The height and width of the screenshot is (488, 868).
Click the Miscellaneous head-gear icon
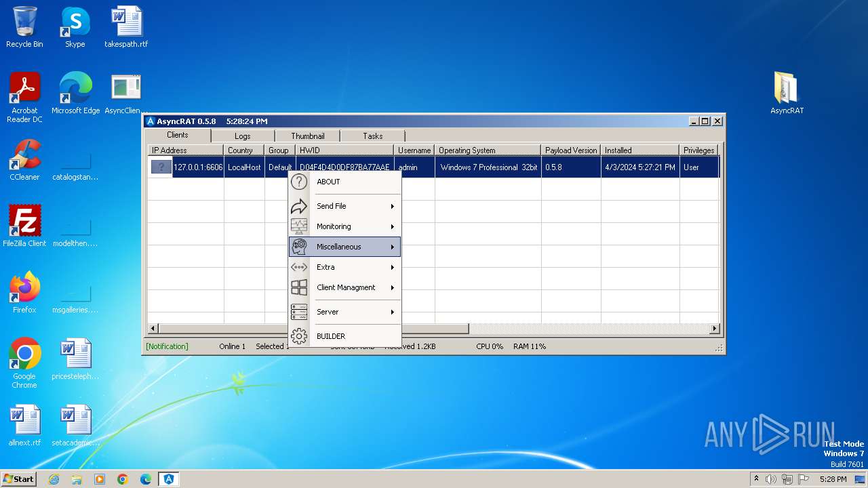tap(299, 247)
